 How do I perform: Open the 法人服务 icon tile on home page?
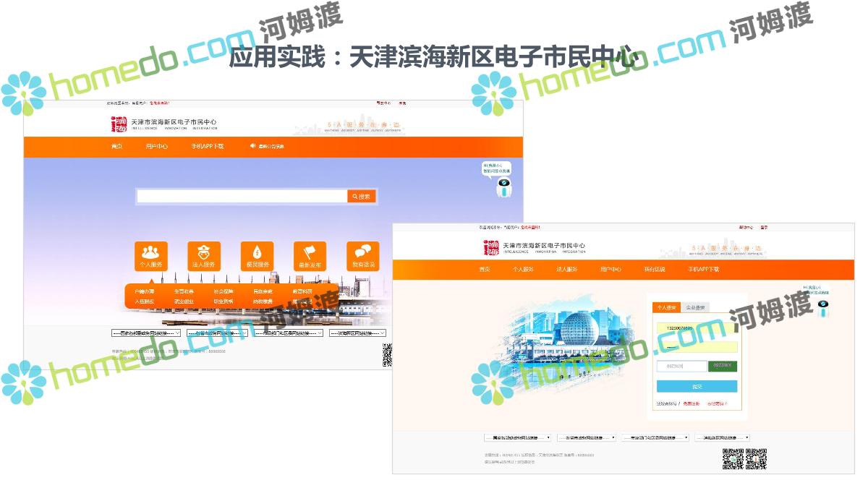[x=203, y=257]
